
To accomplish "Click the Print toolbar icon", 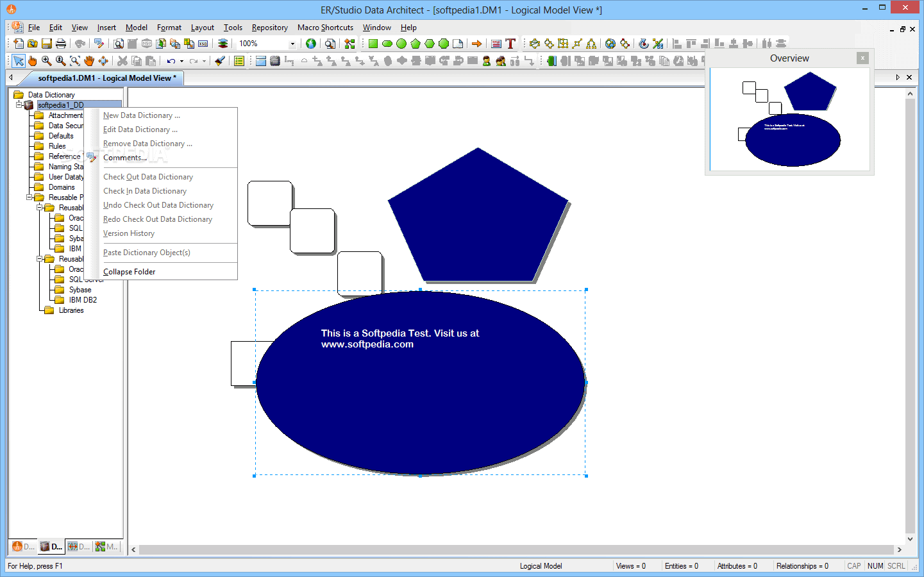I will tap(61, 44).
